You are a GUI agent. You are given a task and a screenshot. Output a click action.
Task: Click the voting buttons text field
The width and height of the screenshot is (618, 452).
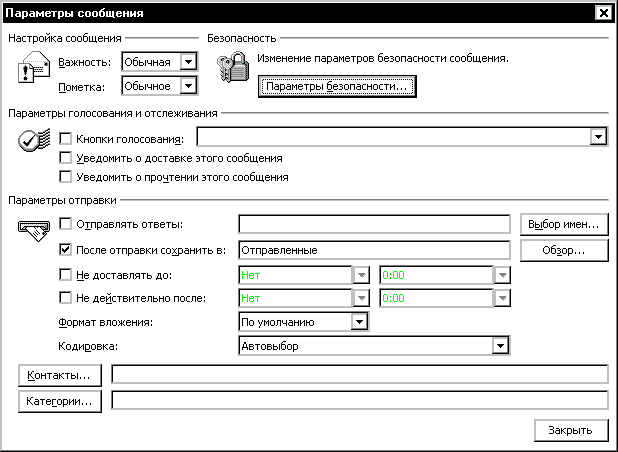393,137
